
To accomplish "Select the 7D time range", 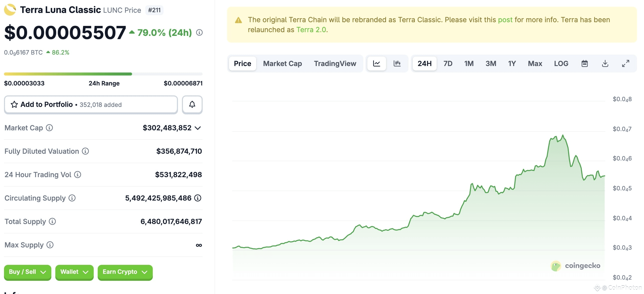I will coord(448,64).
